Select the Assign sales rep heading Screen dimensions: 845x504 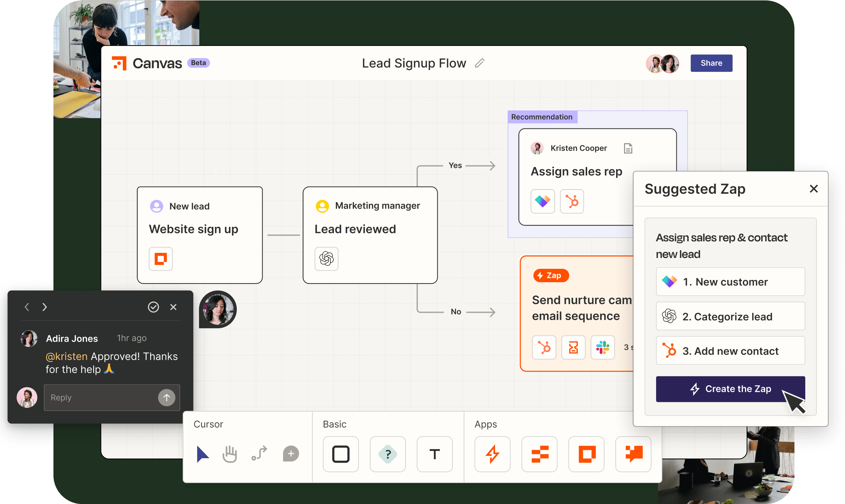click(x=576, y=171)
